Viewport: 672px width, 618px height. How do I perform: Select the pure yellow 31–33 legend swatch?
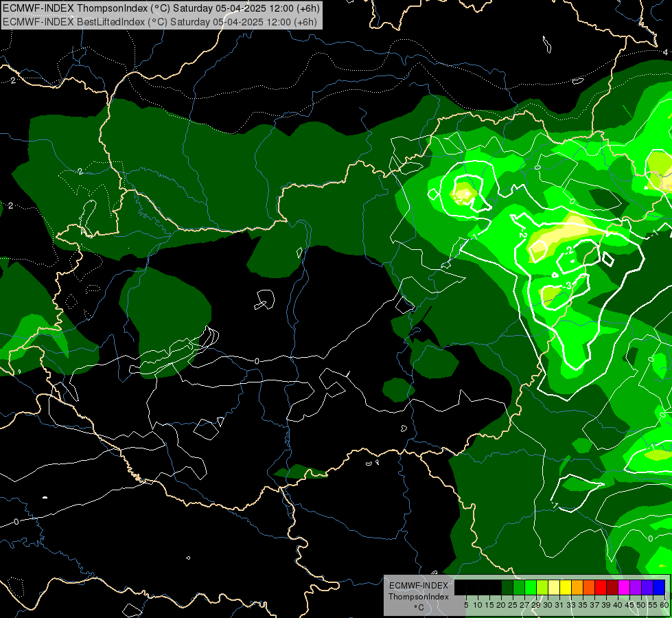566,587
